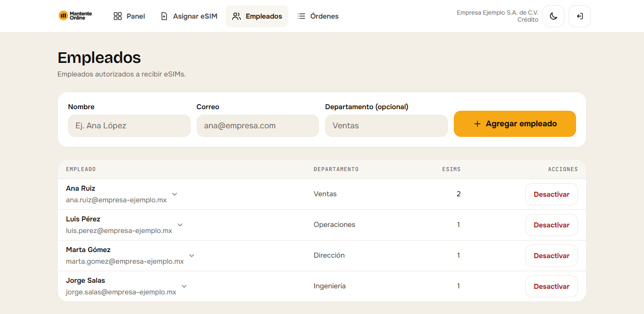The height and width of the screenshot is (314, 644).
Task: Click the Mantente Online logo
Action: (75, 16)
